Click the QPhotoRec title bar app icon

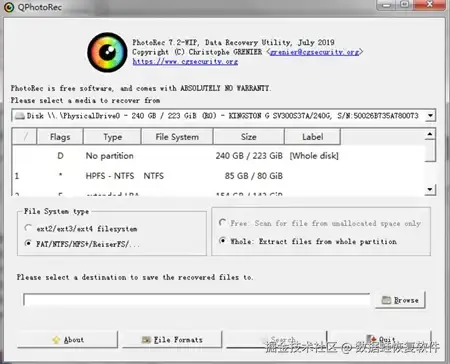point(9,7)
